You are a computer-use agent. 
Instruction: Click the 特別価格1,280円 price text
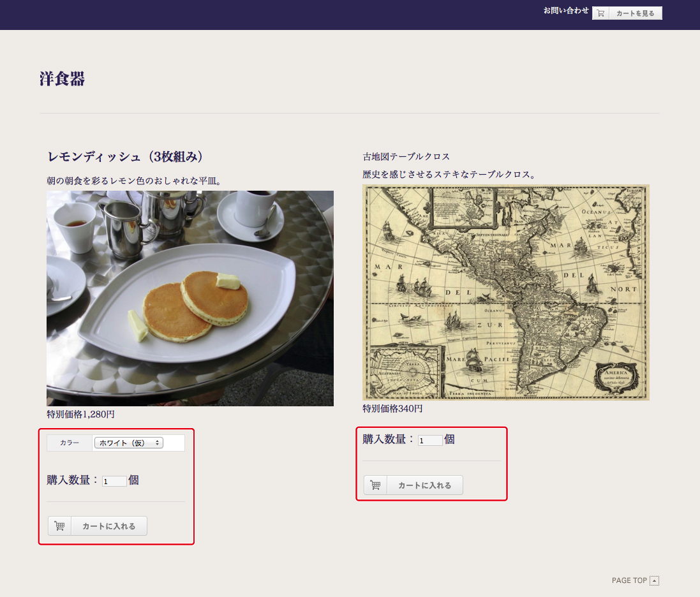81,415
